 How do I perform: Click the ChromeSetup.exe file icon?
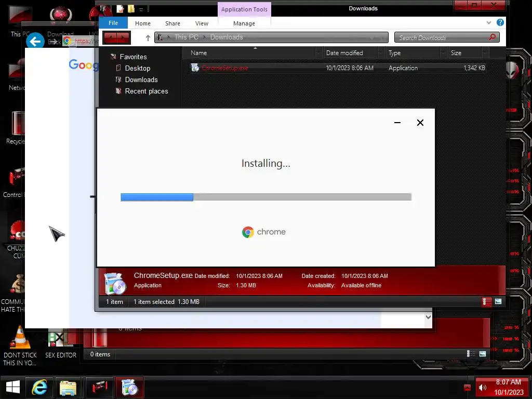(195, 68)
